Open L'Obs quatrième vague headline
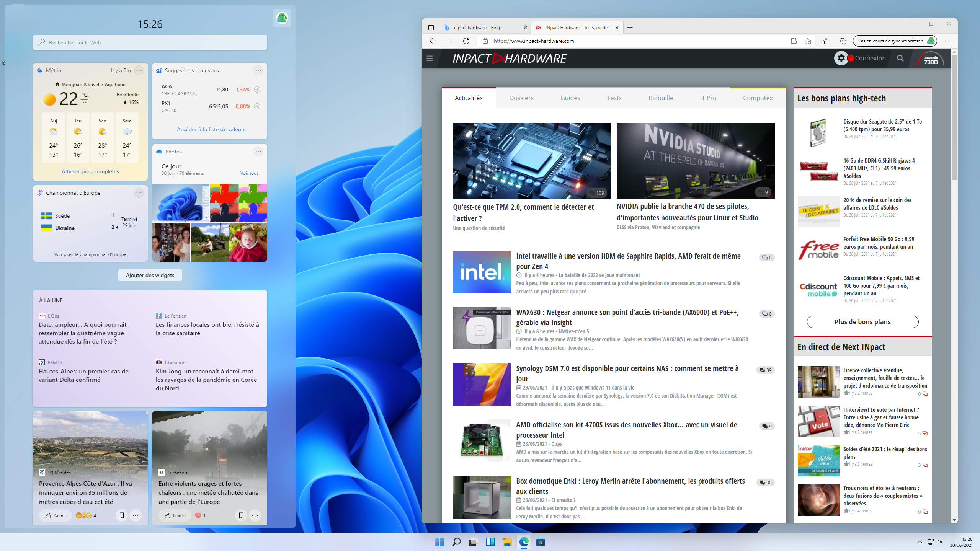 click(83, 333)
